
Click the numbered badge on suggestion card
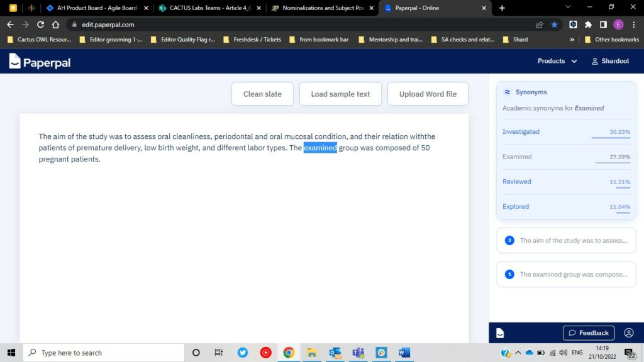point(509,239)
